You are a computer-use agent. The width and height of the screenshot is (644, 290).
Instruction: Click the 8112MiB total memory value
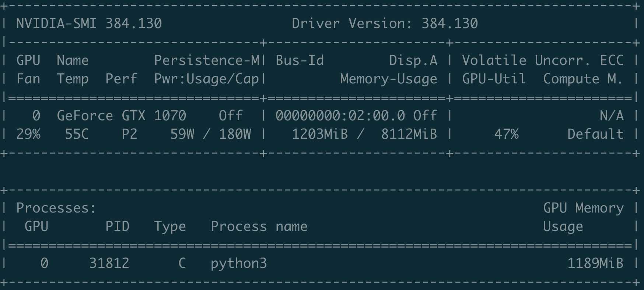[409, 134]
